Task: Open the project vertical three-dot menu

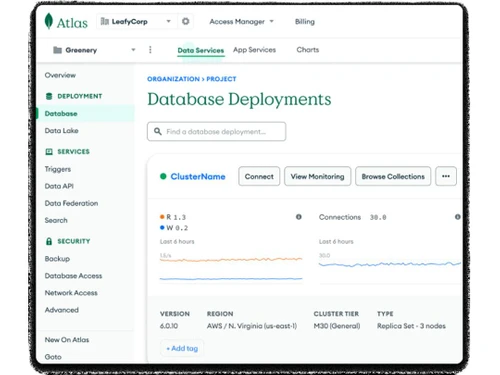Action: [x=150, y=50]
